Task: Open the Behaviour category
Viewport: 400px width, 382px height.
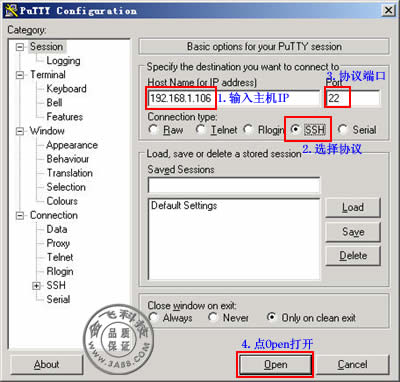Action: (x=68, y=159)
